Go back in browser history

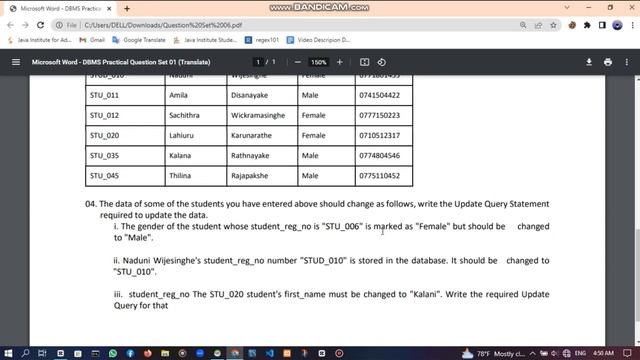coord(10,25)
